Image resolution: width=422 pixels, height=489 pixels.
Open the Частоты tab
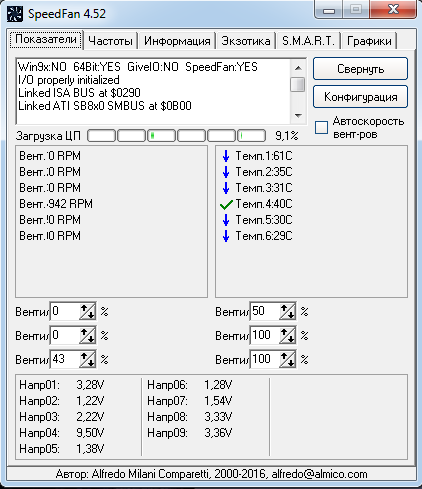tap(110, 41)
